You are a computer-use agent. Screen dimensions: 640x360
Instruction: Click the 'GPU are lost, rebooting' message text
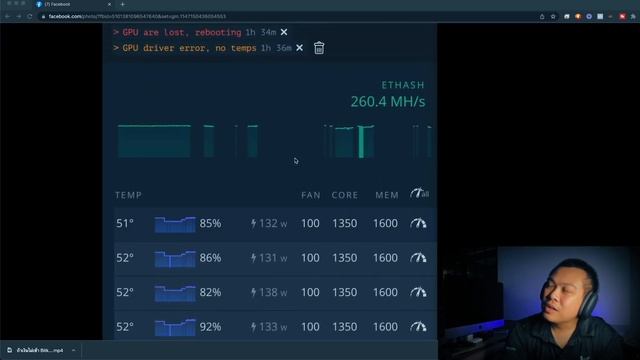pos(182,32)
